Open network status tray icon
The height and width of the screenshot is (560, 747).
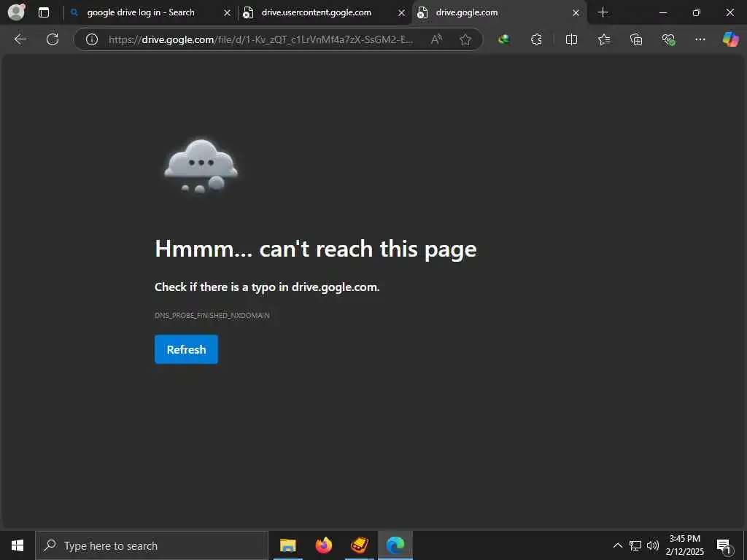pyautogui.click(x=635, y=545)
